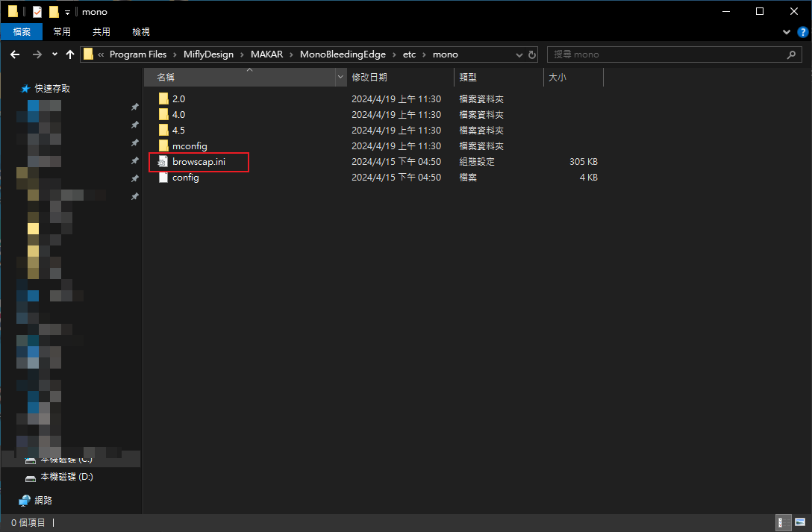Sort by 修改日期 column header
This screenshot has width=812, height=532.
pyautogui.click(x=369, y=78)
